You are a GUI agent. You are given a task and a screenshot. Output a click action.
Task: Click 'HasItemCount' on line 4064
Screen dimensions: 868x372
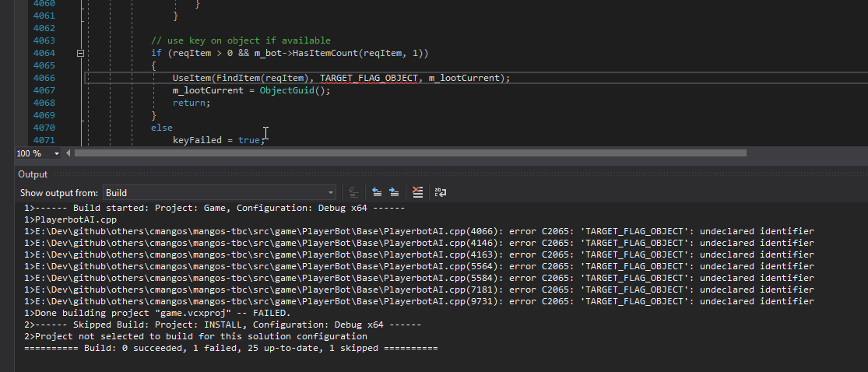point(325,53)
